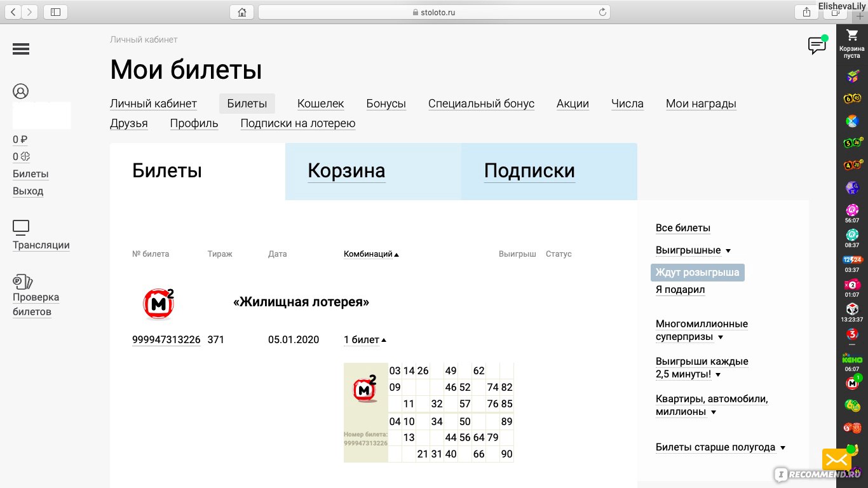This screenshot has width=868, height=488.
Task: Select the Я подарил filter
Action: point(680,290)
